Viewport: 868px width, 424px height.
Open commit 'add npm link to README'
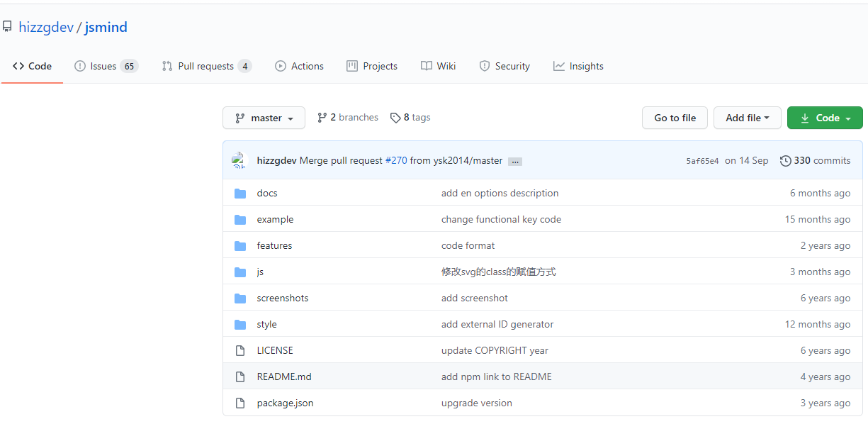click(x=496, y=376)
